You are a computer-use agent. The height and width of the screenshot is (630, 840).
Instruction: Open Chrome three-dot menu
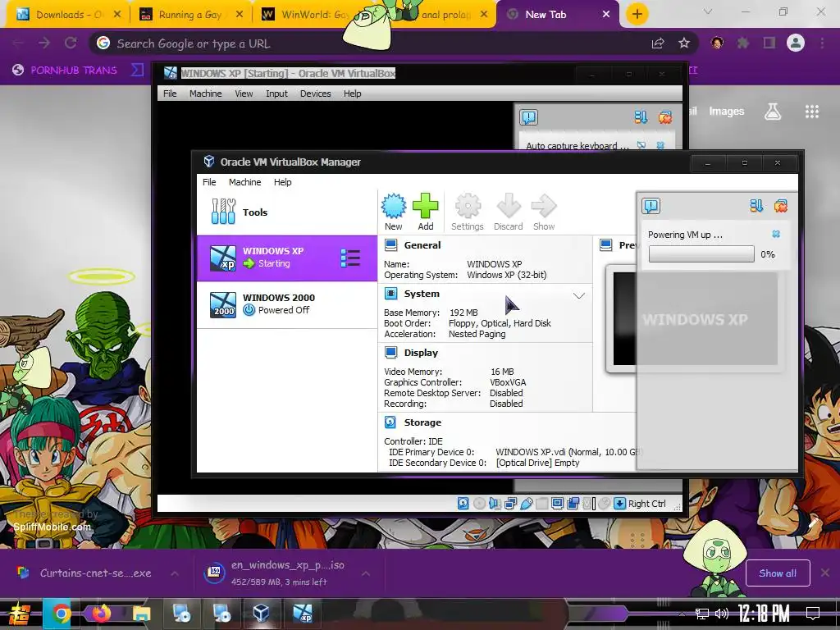[822, 43]
